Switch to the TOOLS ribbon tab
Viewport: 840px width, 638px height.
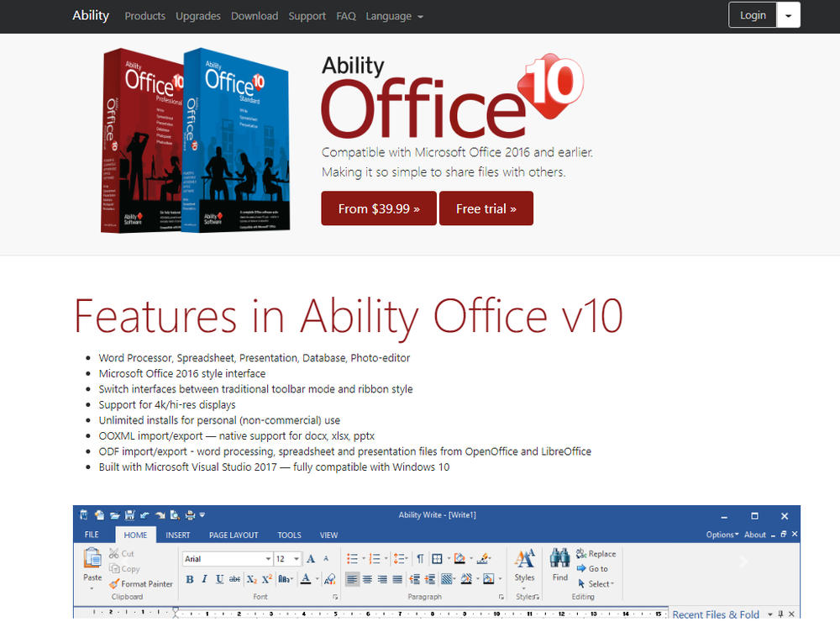(x=289, y=535)
